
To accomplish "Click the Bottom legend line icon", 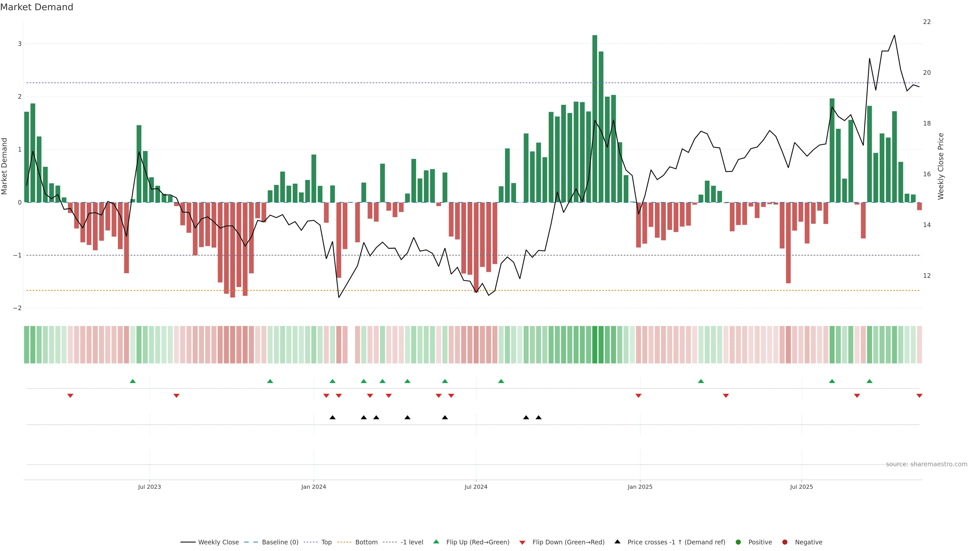I will pos(344,542).
